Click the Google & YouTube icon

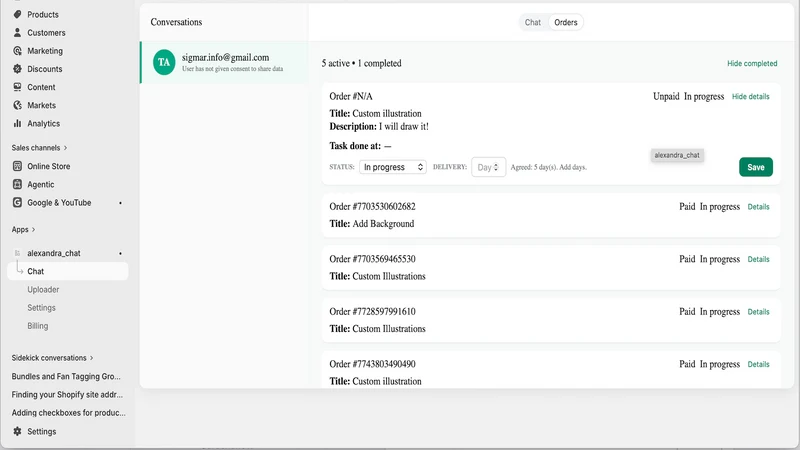(x=17, y=203)
